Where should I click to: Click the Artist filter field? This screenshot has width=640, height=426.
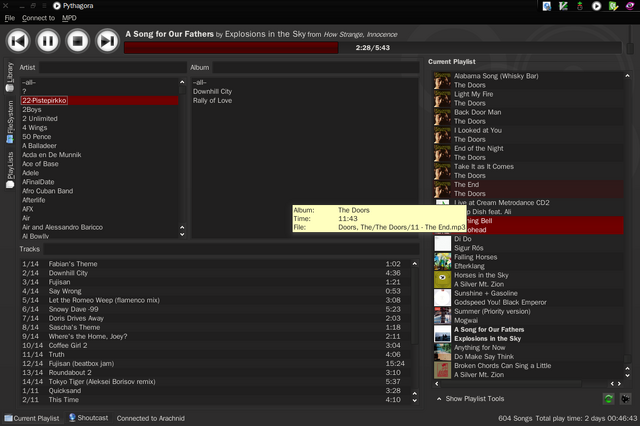113,67
